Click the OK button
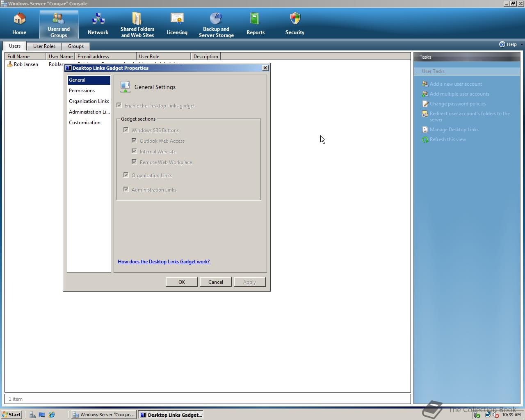The image size is (525, 420). coord(182,282)
